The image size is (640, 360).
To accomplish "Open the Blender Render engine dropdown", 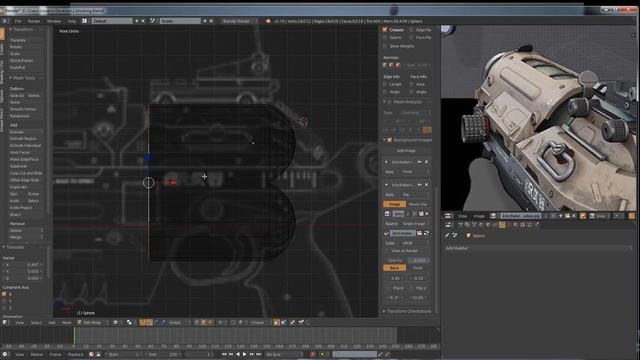I will point(240,21).
